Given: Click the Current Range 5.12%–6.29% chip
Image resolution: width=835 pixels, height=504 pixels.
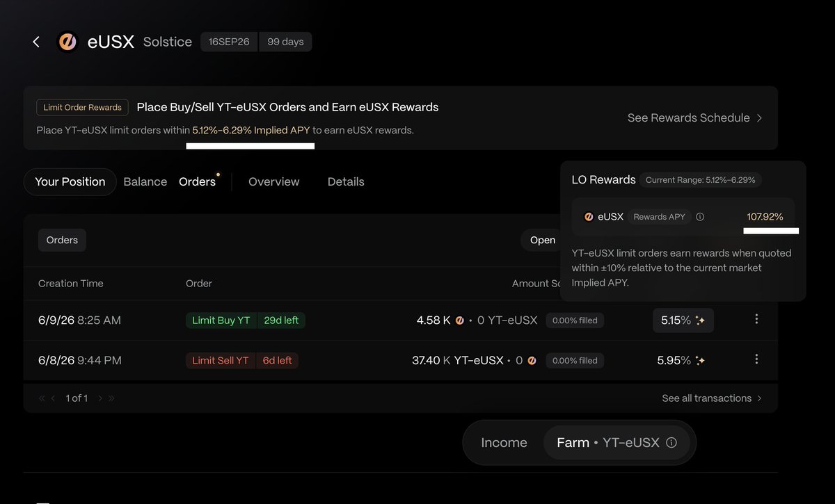Looking at the screenshot, I should (x=701, y=180).
